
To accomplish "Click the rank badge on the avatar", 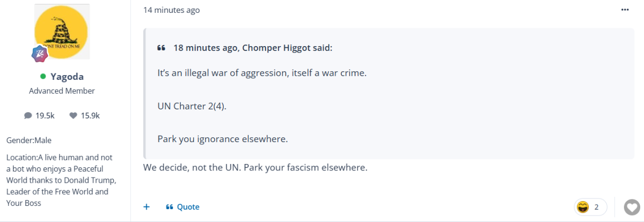I will click(40, 53).
